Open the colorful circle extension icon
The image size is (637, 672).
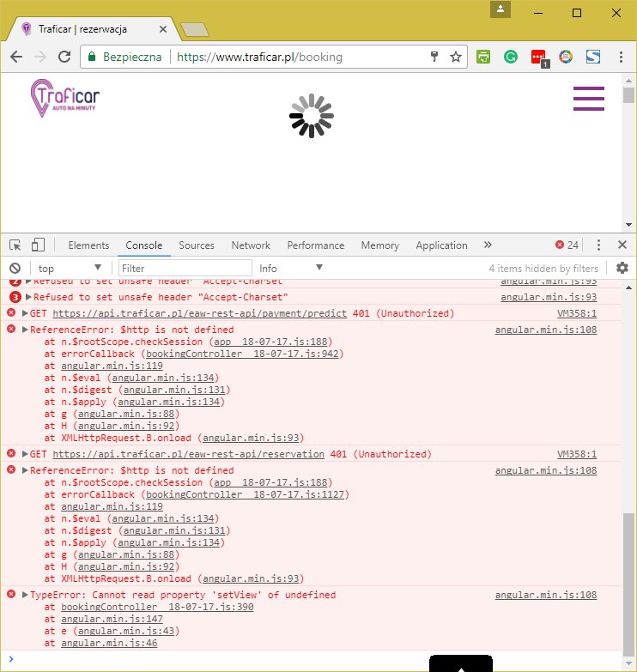(566, 57)
